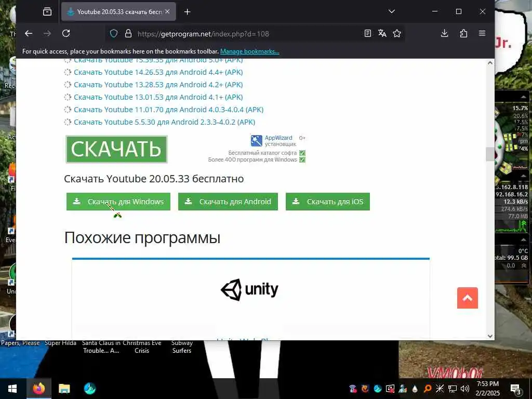The image size is (532, 399).
Task: Open Firefox application menu
Action: (x=482, y=33)
